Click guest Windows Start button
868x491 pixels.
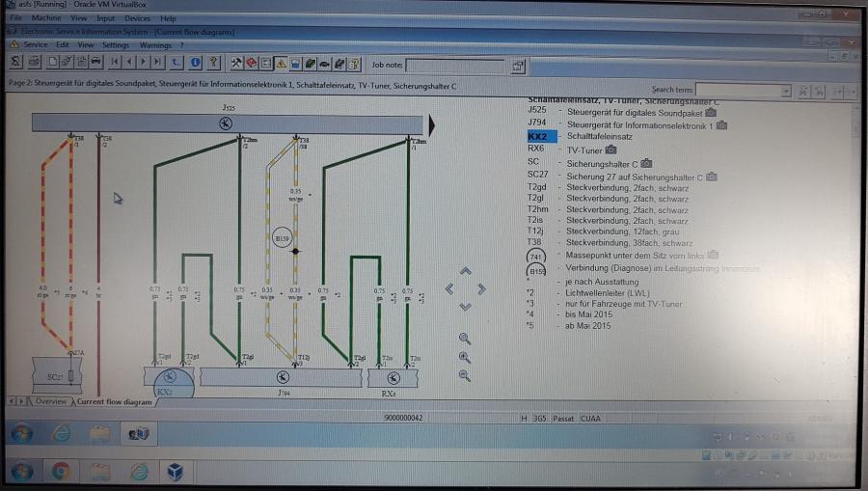point(22,433)
